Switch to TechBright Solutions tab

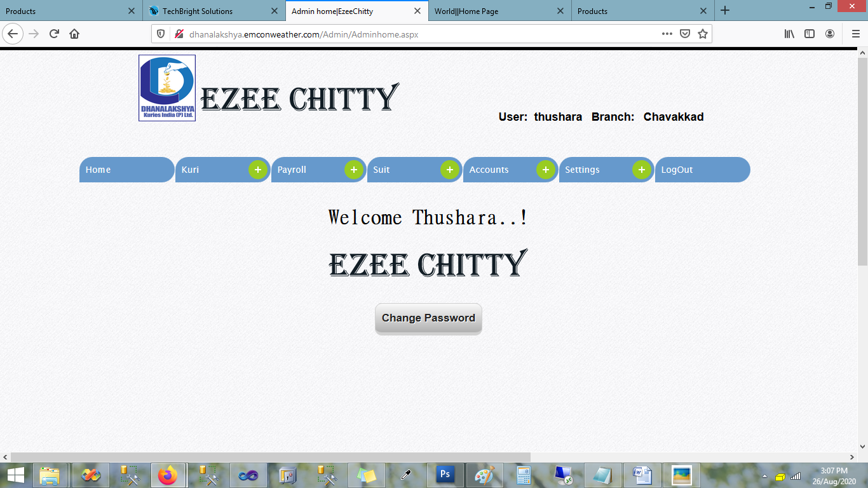pos(203,11)
